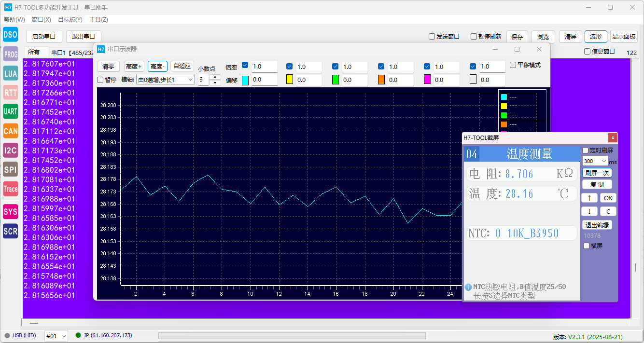The width and height of the screenshot is (644, 343).
Task: Toggle the 信息窗口 checkbox
Action: (588, 52)
